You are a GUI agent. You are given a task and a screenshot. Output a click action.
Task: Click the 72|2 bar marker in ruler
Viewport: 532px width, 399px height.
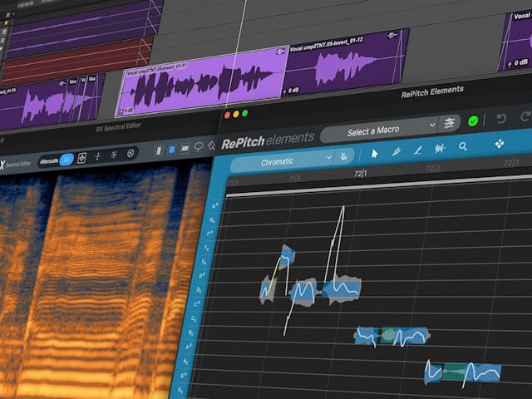point(433,169)
